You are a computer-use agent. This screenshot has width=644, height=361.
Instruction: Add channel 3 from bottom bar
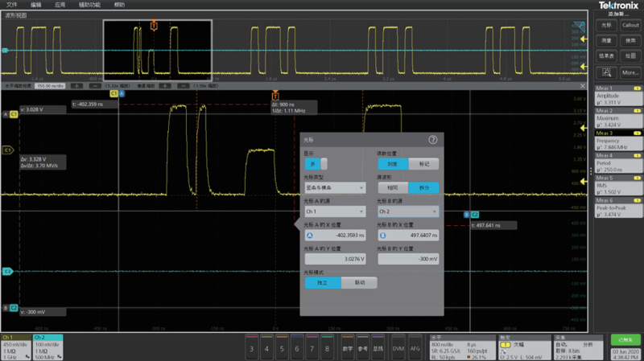click(x=252, y=348)
